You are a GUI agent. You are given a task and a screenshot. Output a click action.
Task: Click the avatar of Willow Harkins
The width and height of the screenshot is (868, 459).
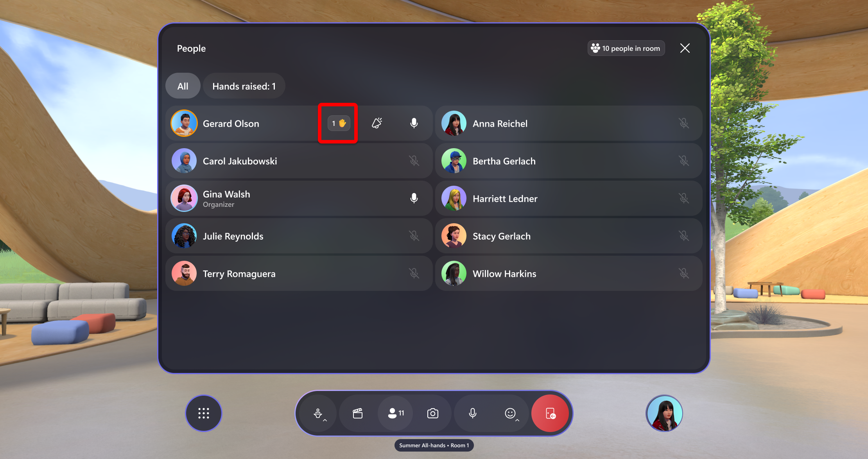(454, 274)
